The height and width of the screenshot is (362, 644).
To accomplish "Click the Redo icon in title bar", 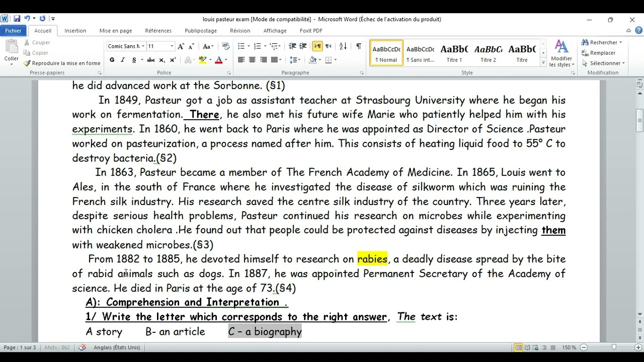I will pos(42,19).
